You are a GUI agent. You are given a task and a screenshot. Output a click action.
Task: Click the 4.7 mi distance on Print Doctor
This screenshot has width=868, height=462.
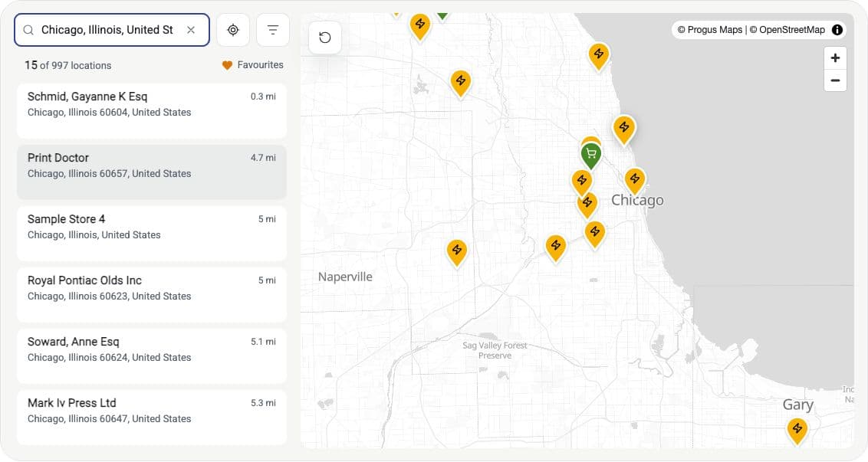click(263, 158)
